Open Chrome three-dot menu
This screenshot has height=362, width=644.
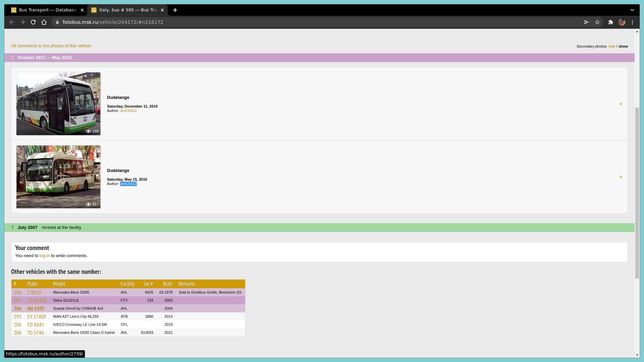coord(633,22)
